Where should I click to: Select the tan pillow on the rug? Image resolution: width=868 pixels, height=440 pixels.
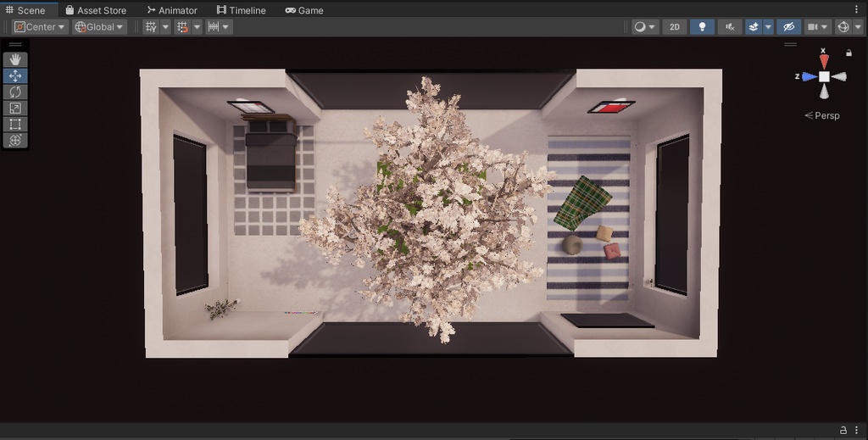tap(604, 233)
